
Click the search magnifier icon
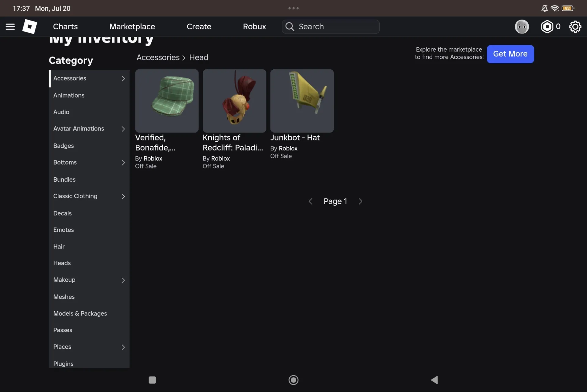pyautogui.click(x=290, y=27)
